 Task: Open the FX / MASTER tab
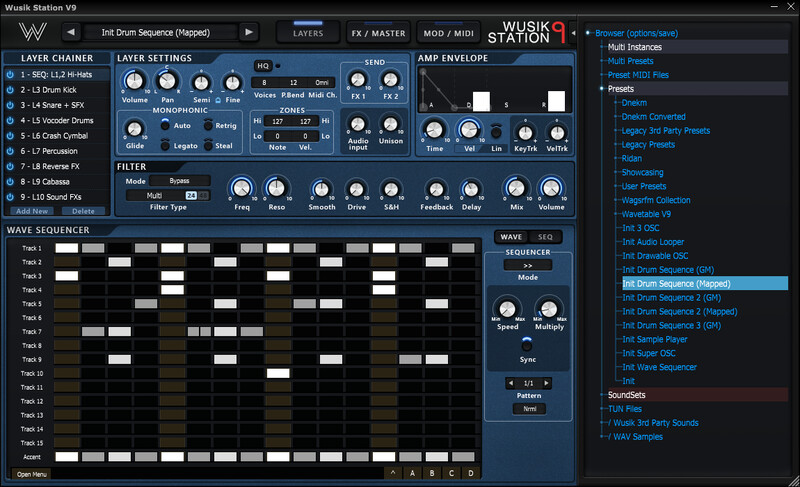378,33
